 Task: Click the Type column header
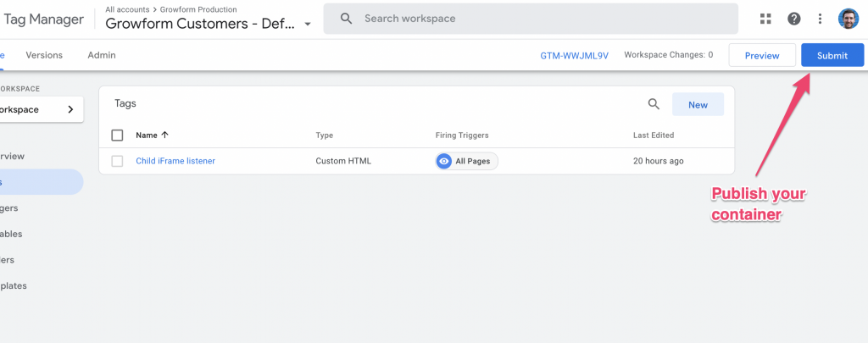click(x=325, y=135)
